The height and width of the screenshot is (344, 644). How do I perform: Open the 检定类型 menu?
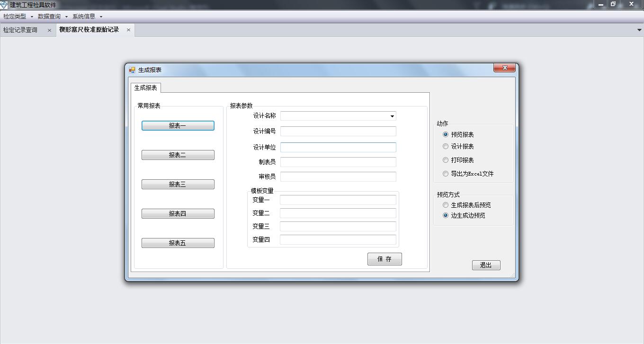click(x=18, y=17)
